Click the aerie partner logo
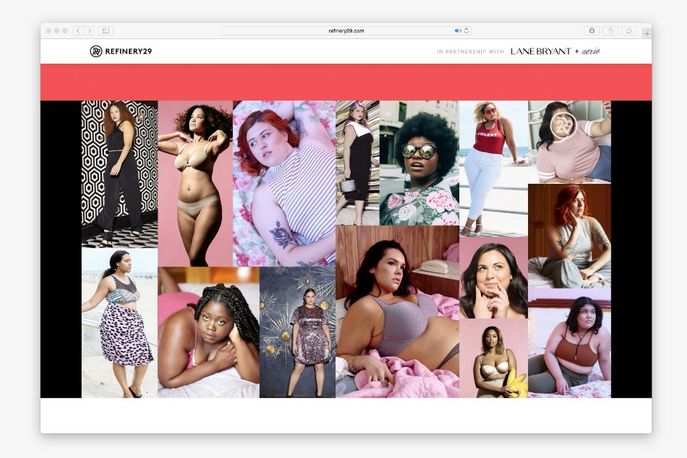This screenshot has height=458, width=687. pyautogui.click(x=595, y=51)
